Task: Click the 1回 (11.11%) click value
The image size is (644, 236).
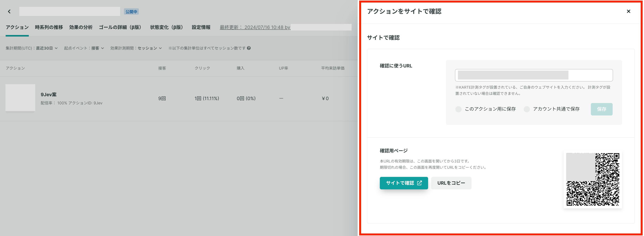Action: click(207, 98)
